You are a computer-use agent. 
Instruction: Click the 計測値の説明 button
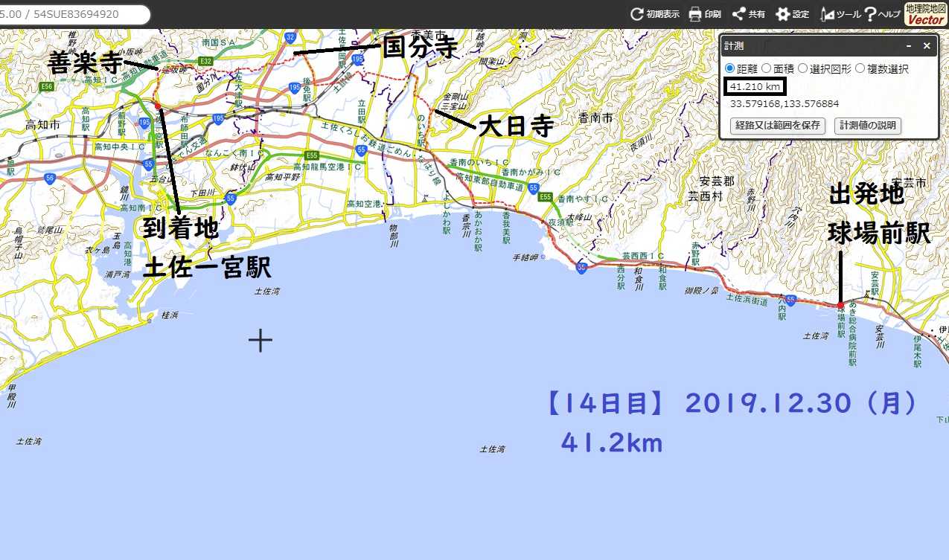pos(867,125)
